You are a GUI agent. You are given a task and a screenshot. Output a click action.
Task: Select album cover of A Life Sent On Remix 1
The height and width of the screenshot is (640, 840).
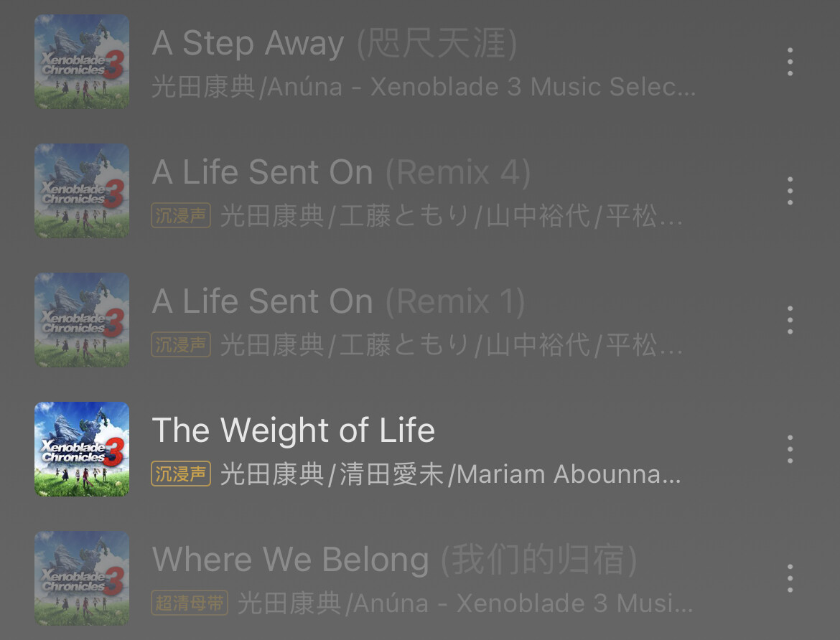82,320
